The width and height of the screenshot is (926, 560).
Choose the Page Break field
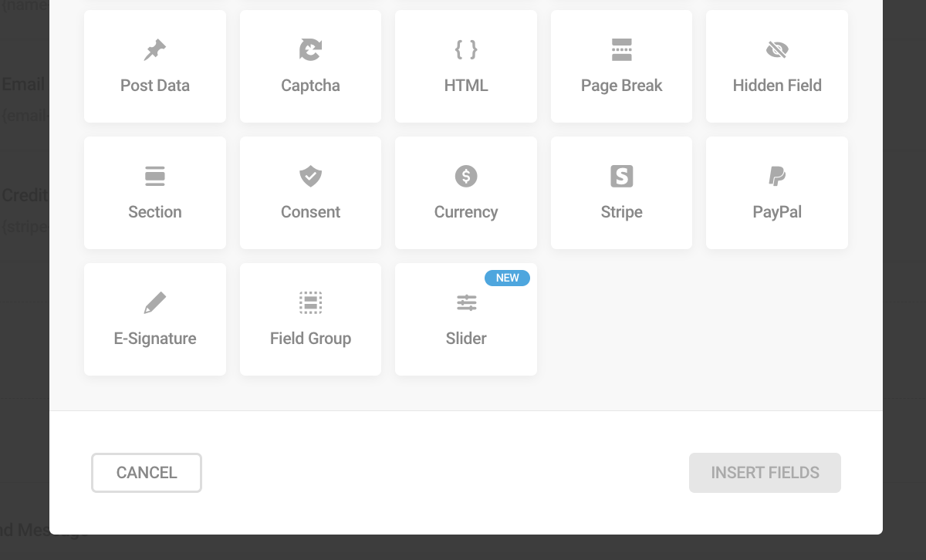[x=621, y=66]
